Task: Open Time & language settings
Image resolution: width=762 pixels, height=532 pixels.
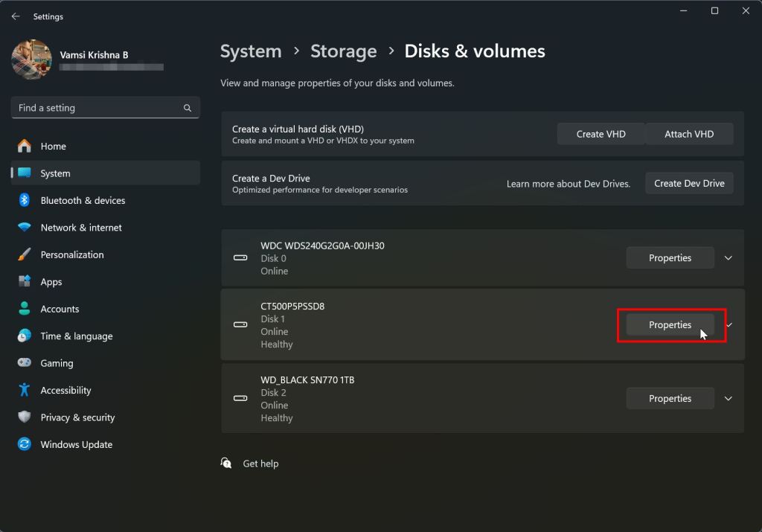Action: [106, 336]
